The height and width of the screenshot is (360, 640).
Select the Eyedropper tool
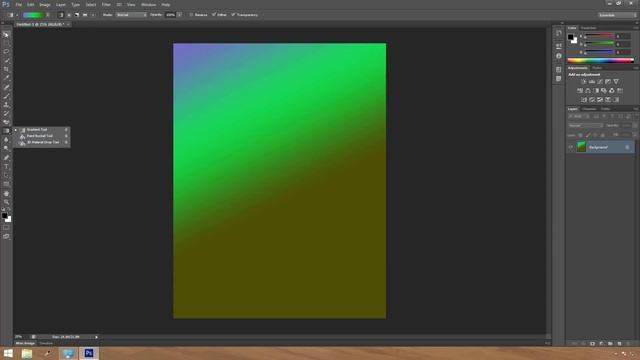(x=6, y=78)
